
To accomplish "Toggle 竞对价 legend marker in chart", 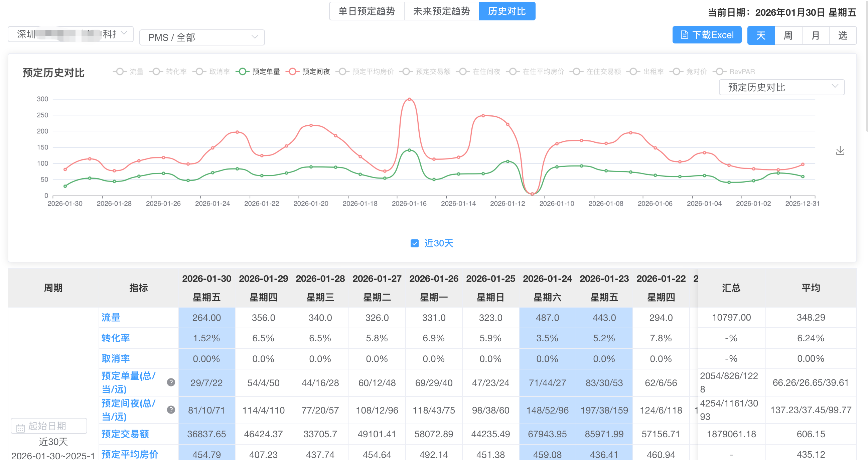I will pos(676,72).
